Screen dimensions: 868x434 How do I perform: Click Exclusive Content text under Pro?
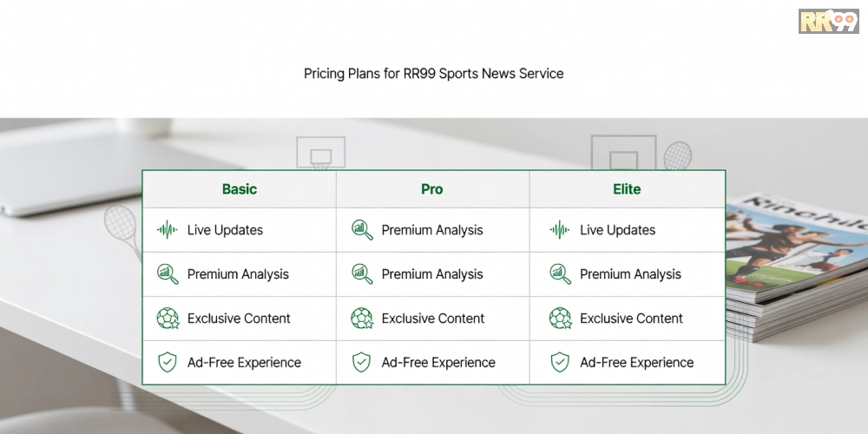point(433,319)
